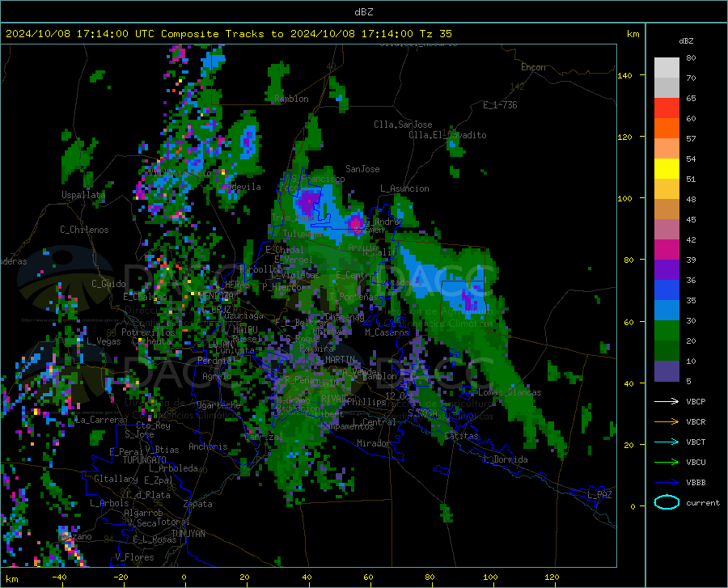Click the 'VBCP' legend label
This screenshot has width=728, height=588.
coord(696,401)
